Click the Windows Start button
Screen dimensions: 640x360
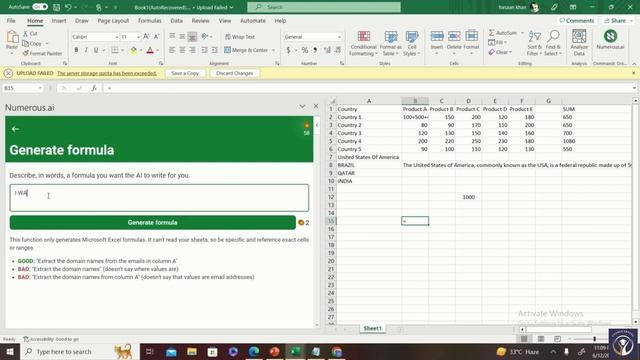(x=9, y=351)
